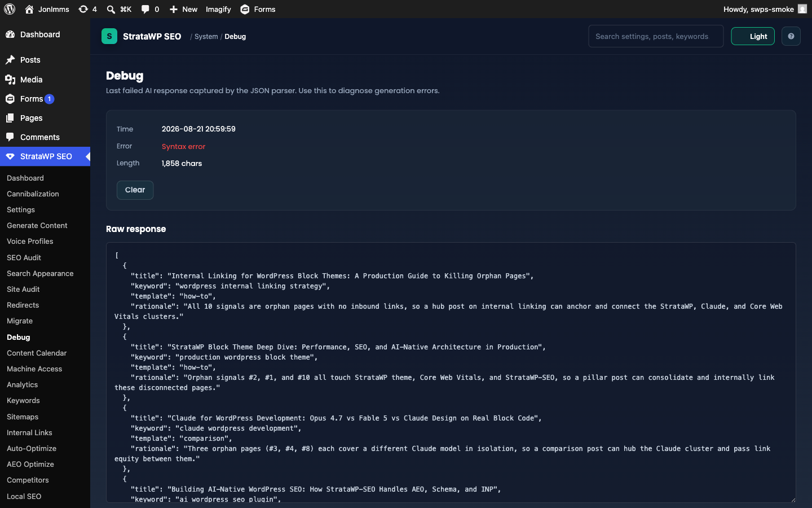Image resolution: width=812 pixels, height=508 pixels.
Task: Click the timestamp 2026-08-21 20:59:59
Action: (x=198, y=129)
